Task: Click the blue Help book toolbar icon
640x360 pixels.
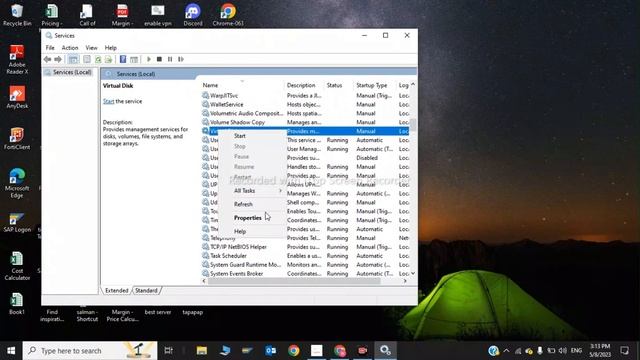Action: tap(123, 60)
